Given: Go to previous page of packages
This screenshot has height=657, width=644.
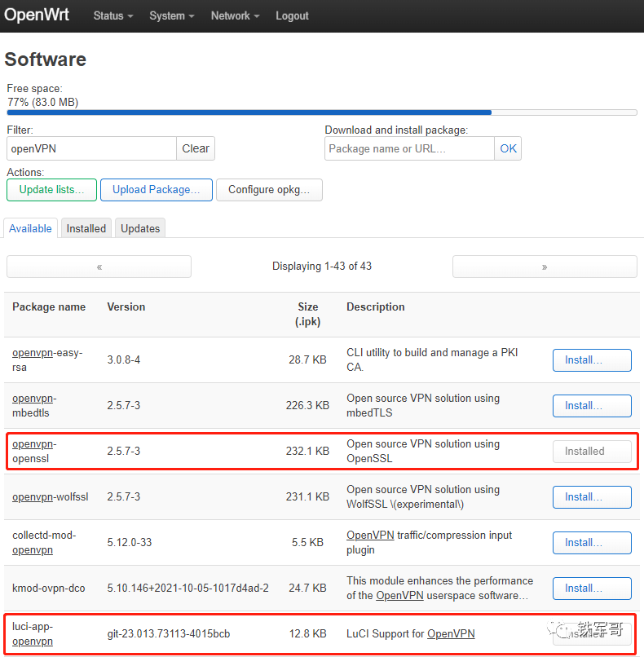Looking at the screenshot, I should coord(99,267).
